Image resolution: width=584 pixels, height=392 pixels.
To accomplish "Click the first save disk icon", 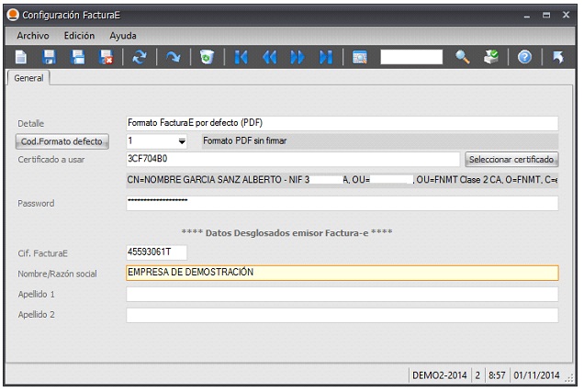I will click(50, 57).
